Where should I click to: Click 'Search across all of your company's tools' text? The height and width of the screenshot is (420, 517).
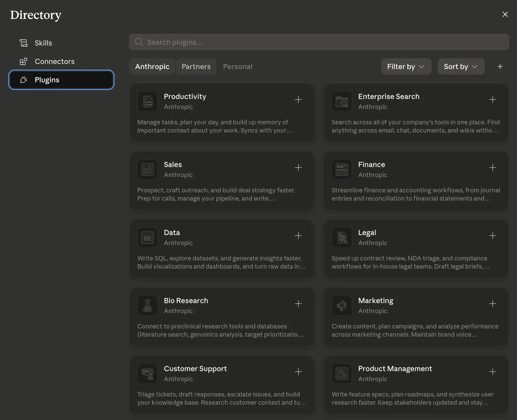click(416, 126)
